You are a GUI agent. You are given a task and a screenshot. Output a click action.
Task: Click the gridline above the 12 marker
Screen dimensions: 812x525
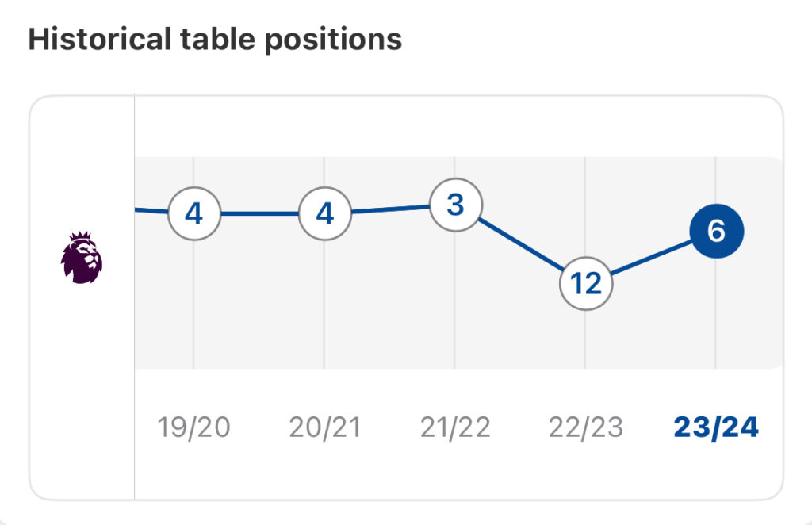tap(585, 207)
